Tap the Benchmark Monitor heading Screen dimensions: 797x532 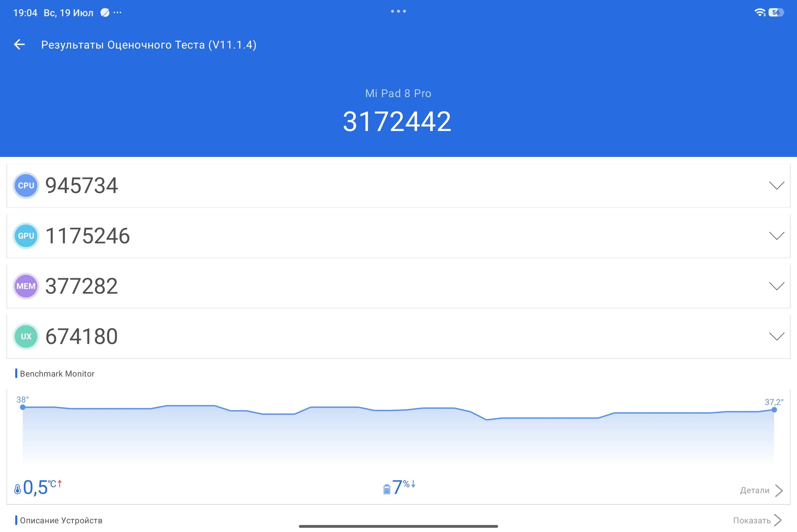point(57,374)
